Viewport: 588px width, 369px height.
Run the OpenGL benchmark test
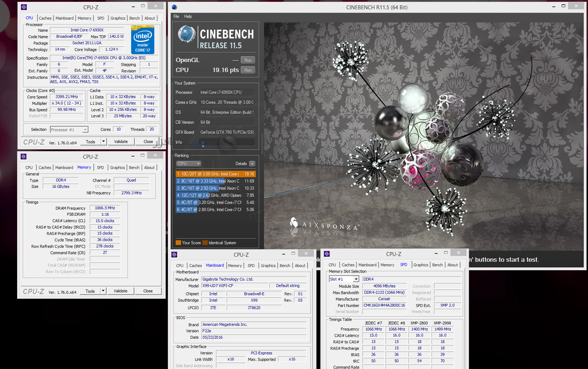pos(248,60)
